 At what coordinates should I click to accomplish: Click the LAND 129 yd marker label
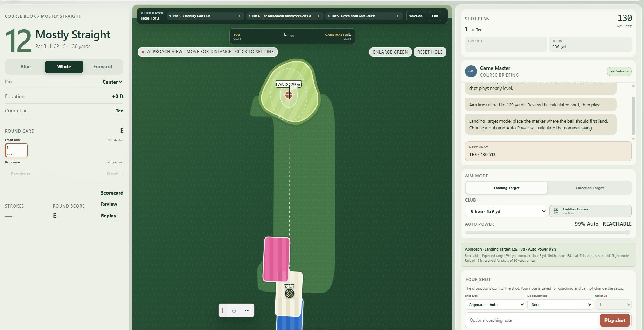click(289, 84)
